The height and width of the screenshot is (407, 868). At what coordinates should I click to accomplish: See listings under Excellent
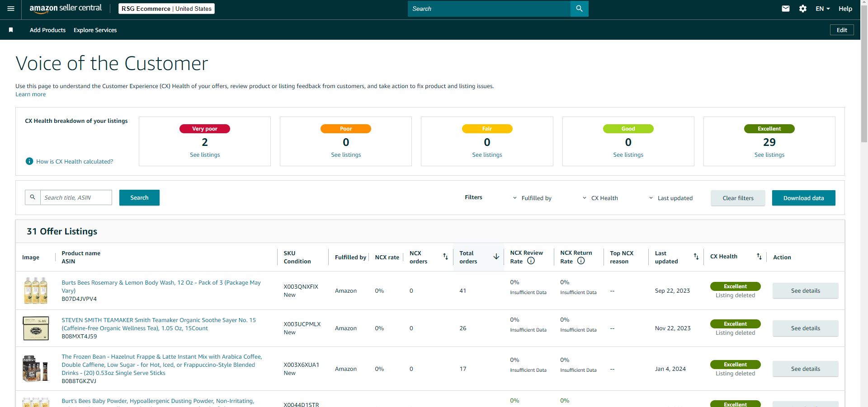tap(769, 154)
